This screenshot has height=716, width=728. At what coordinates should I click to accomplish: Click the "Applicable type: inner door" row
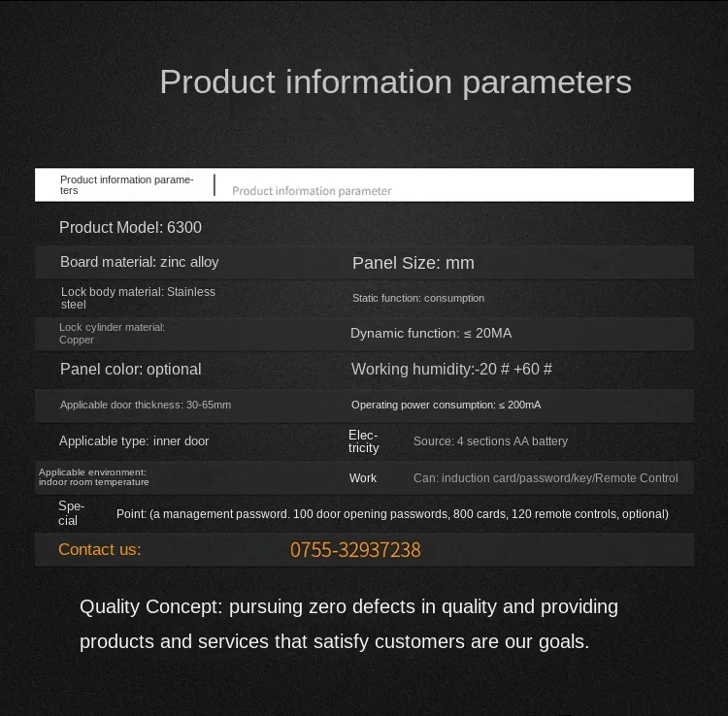tap(134, 441)
